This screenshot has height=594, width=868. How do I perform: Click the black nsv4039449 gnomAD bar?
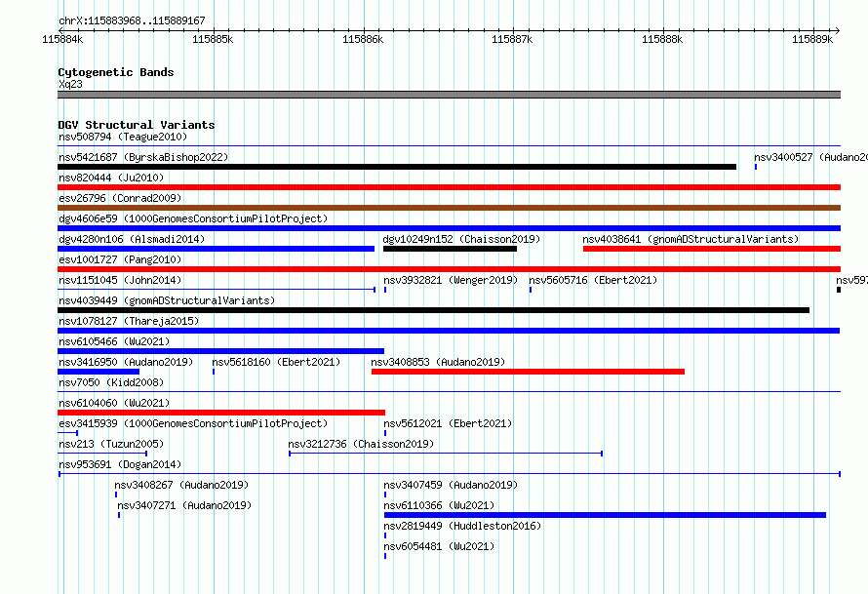(433, 310)
